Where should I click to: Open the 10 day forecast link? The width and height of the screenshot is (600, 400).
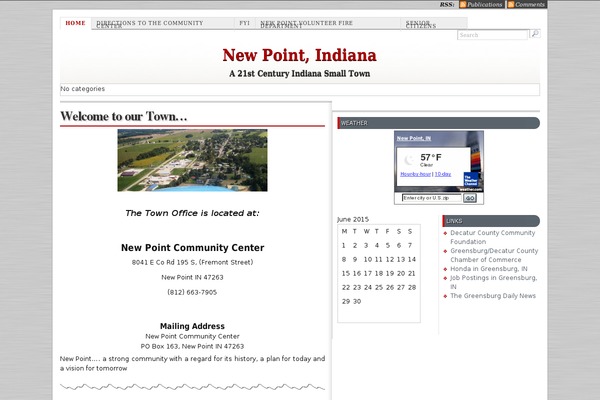coord(443,174)
